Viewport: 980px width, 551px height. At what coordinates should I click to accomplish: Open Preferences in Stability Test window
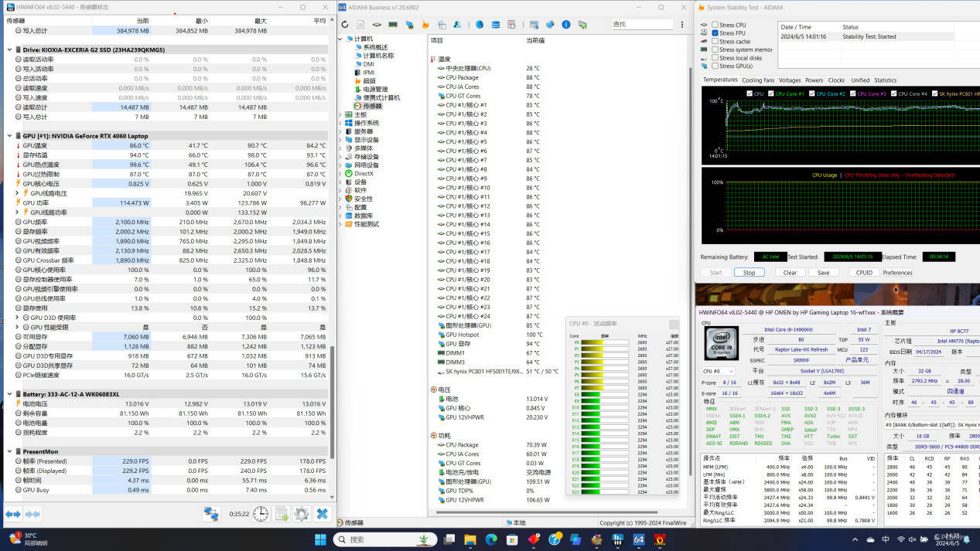pyautogui.click(x=897, y=273)
